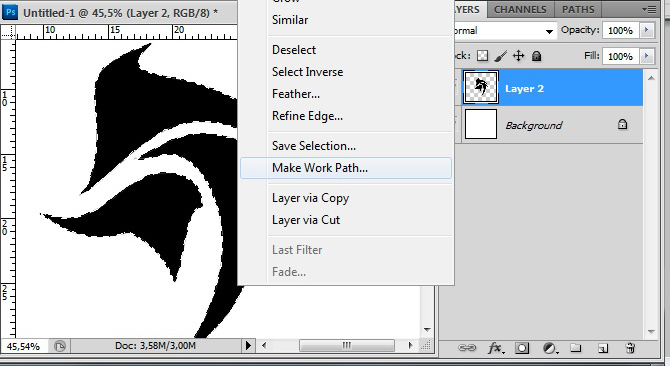Click the horizontal scrollbar thumb
Image resolution: width=670 pixels, height=366 pixels.
click(x=347, y=345)
